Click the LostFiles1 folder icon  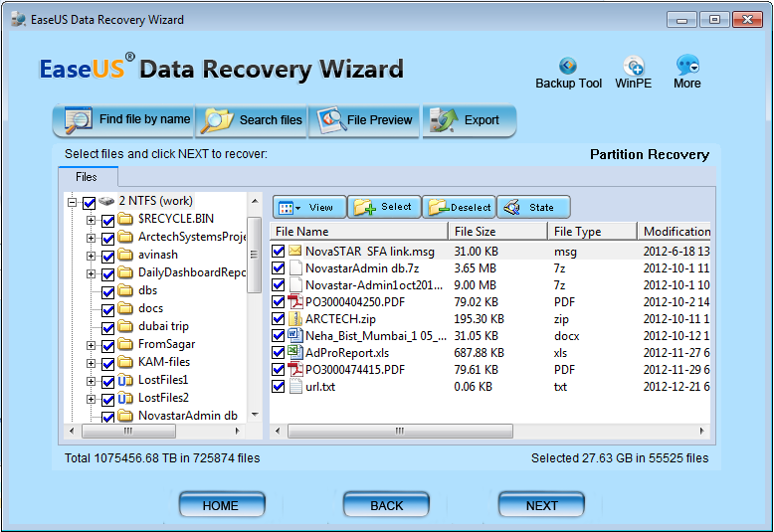pyautogui.click(x=125, y=380)
